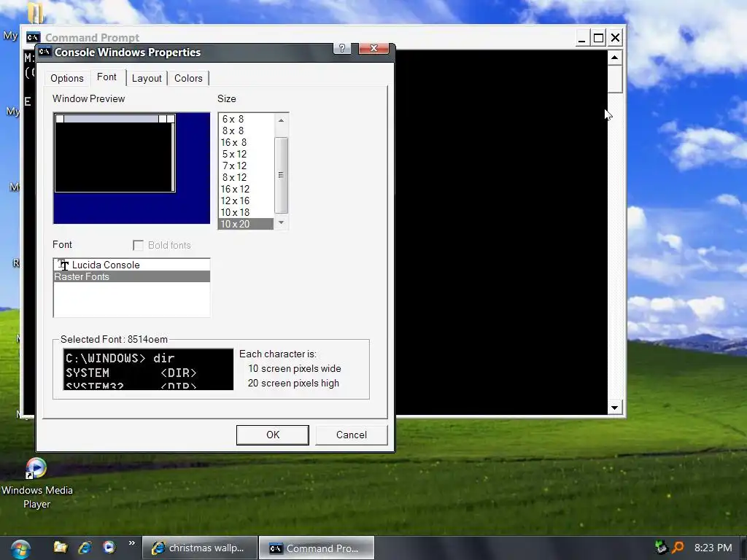This screenshot has height=560, width=747.
Task: Expand Quick Launch overflow chevron
Action: 131,543
